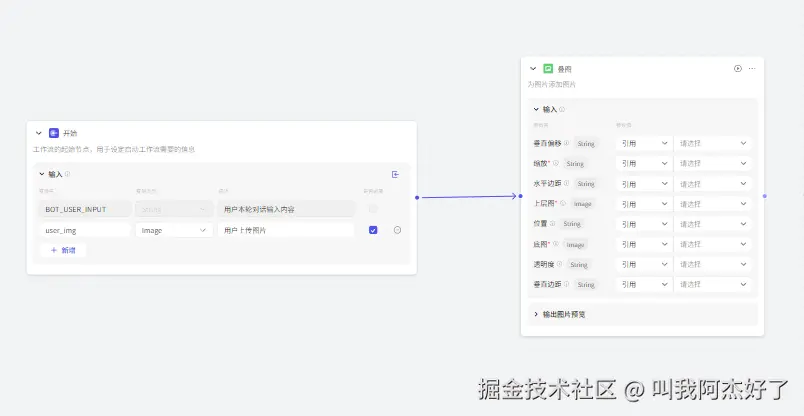This screenshot has width=804, height=416.
Task: Open the 引用 dropdown for 垂直边距
Action: (x=644, y=284)
